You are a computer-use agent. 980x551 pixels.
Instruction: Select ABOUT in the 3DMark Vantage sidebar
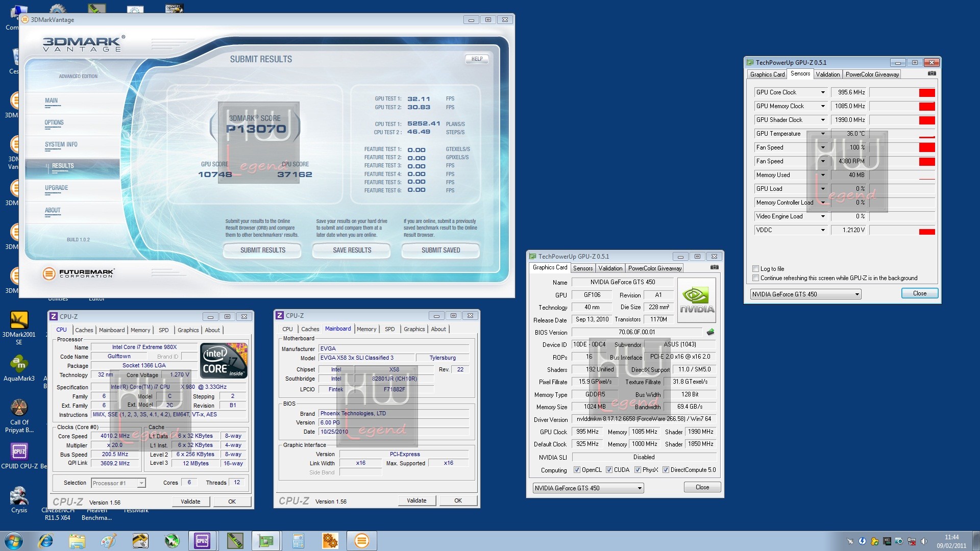point(53,210)
